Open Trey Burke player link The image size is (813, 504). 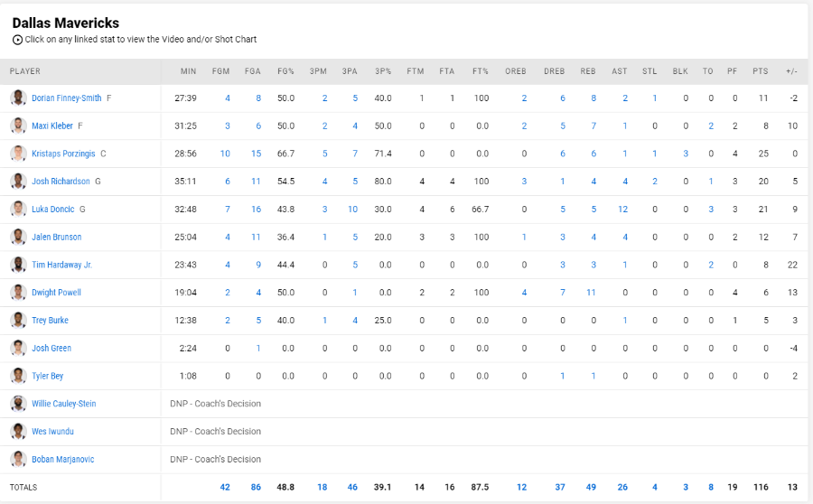50,320
